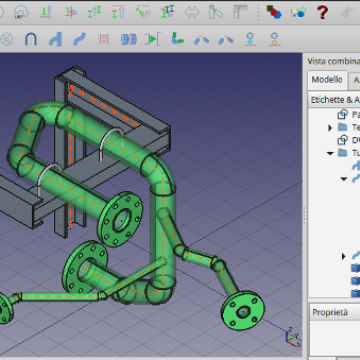Click the 'Proprietà' column header
Image resolution: width=360 pixels, height=360 pixels.
pos(334,312)
